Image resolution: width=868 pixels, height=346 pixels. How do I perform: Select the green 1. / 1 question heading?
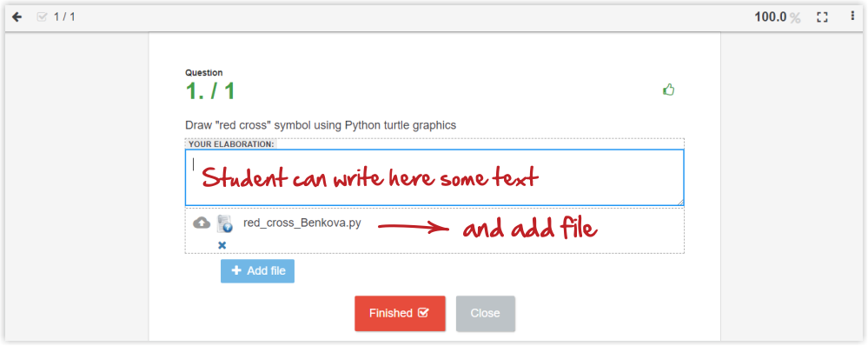pos(210,91)
